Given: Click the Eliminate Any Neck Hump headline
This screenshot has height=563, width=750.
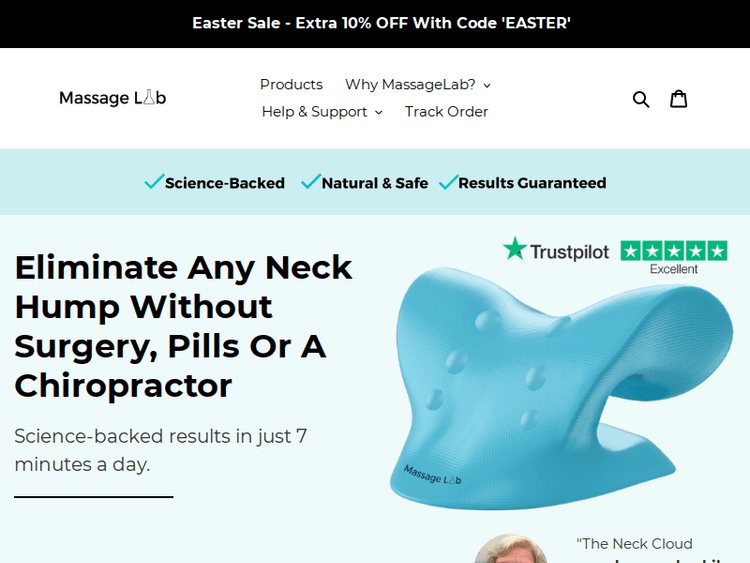Looking at the screenshot, I should [x=183, y=326].
